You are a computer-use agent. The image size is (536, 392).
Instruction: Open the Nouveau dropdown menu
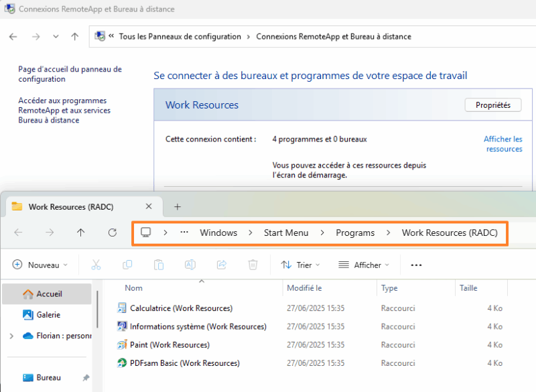(x=40, y=265)
